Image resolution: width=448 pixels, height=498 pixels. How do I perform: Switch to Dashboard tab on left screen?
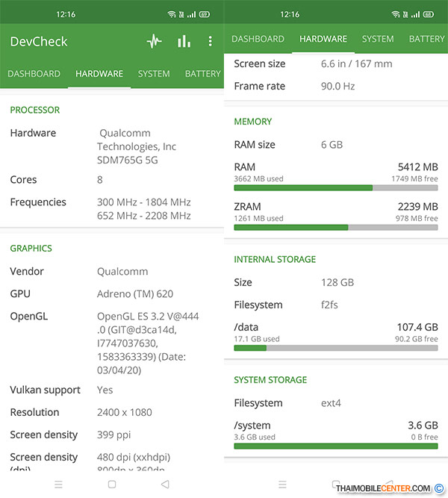[x=34, y=74]
